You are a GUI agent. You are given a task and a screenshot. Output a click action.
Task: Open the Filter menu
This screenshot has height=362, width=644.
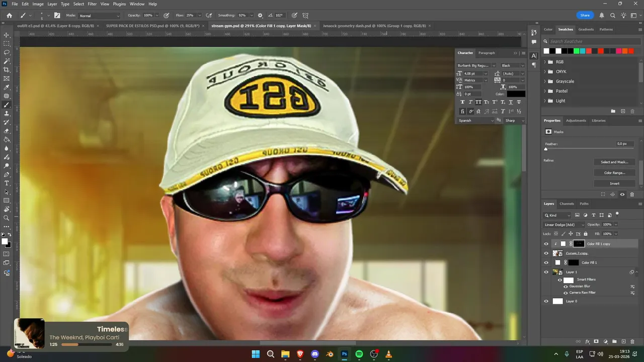[x=92, y=4]
